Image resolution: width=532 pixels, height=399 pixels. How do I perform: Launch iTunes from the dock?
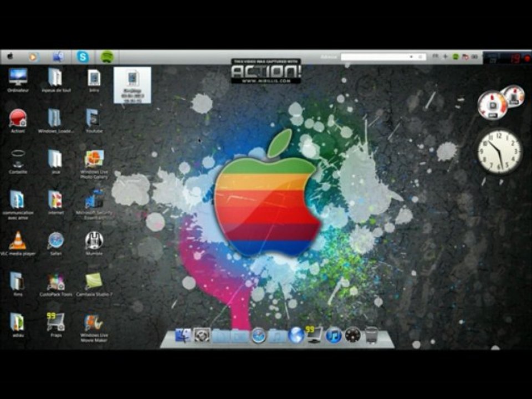coord(334,336)
